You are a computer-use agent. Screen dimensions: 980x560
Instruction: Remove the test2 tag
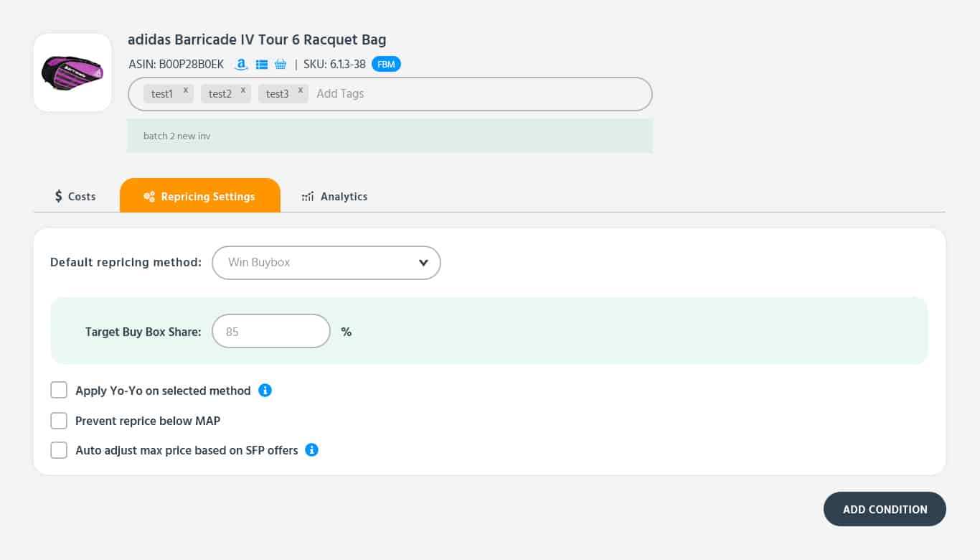click(242, 90)
